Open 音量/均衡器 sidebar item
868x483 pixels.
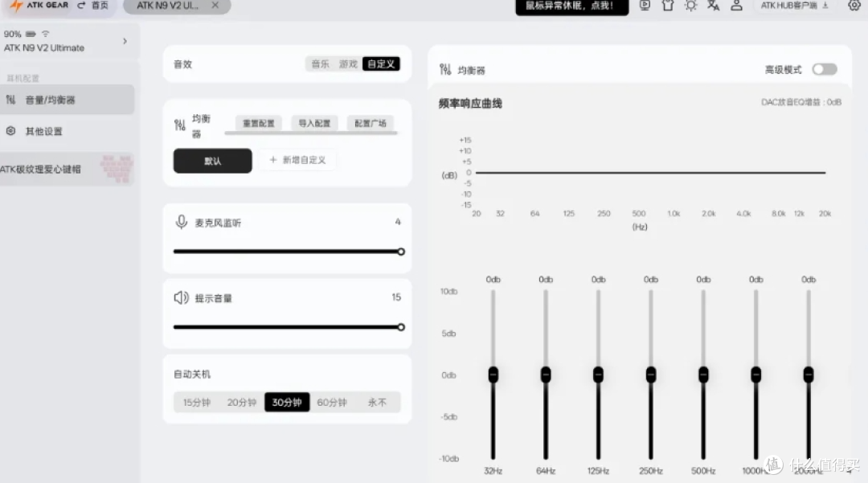tap(67, 100)
